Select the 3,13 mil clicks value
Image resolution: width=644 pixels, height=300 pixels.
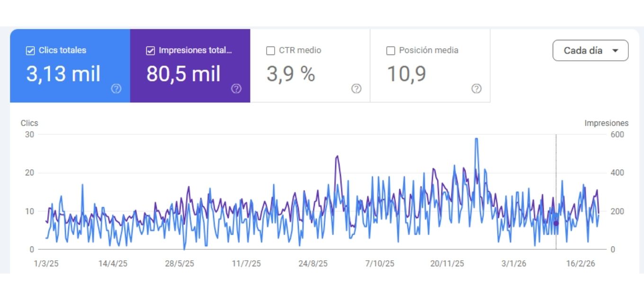click(x=63, y=74)
